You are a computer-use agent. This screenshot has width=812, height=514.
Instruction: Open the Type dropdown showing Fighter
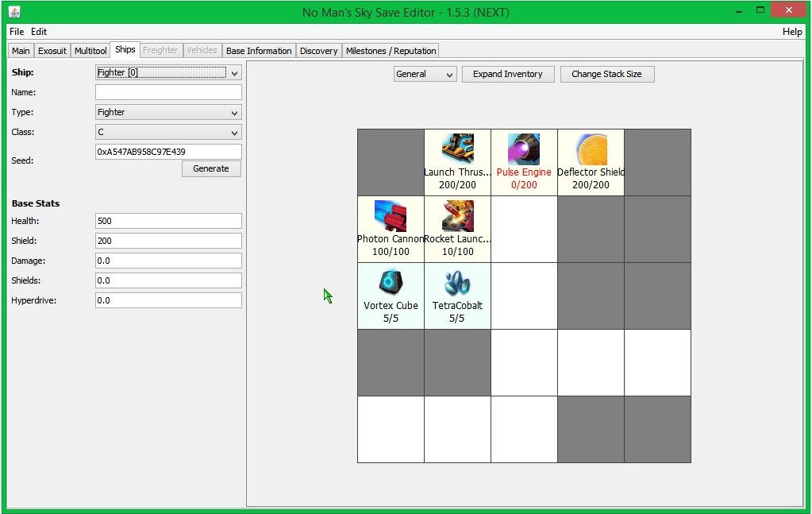168,113
